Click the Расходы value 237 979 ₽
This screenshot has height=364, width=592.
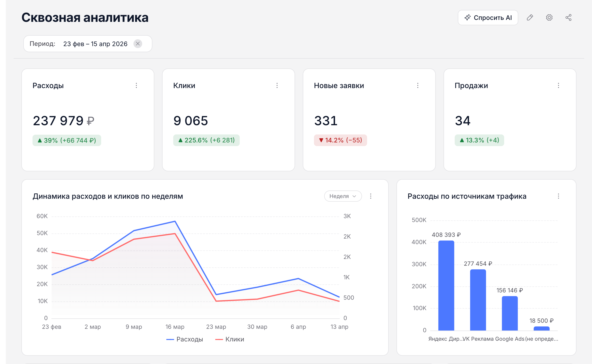[64, 121]
